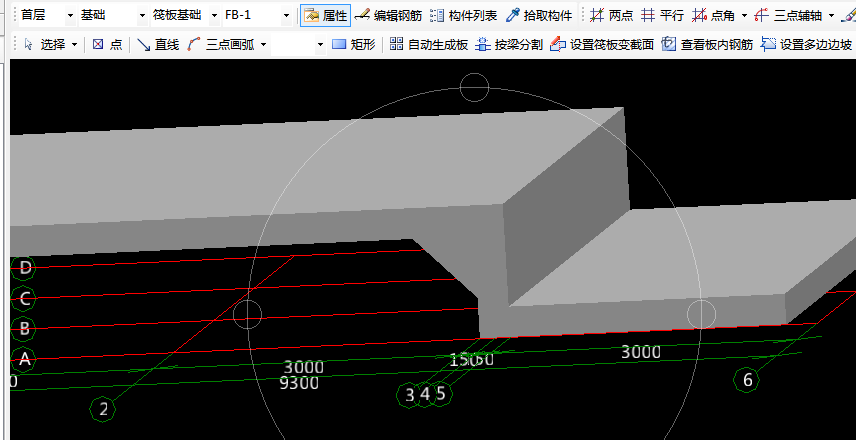Select the 直线 line drawing tool
Viewport: 856px width, 440px height.
(x=157, y=45)
